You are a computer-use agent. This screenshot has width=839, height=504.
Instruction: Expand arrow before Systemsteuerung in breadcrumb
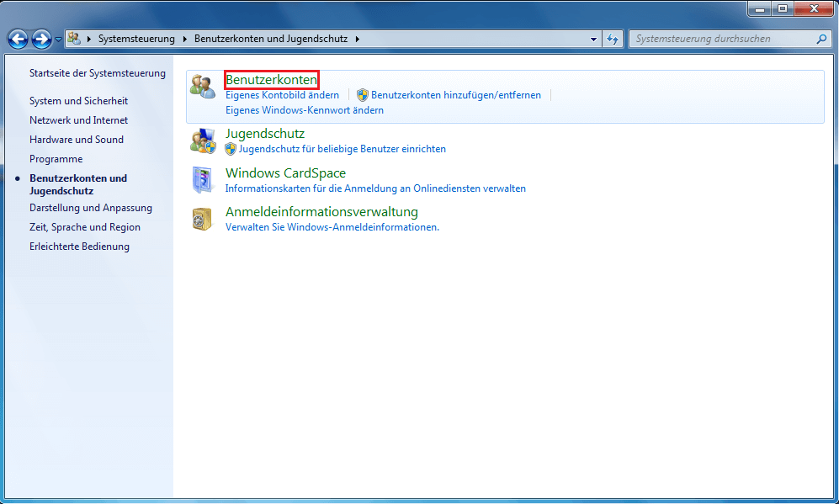(89, 39)
